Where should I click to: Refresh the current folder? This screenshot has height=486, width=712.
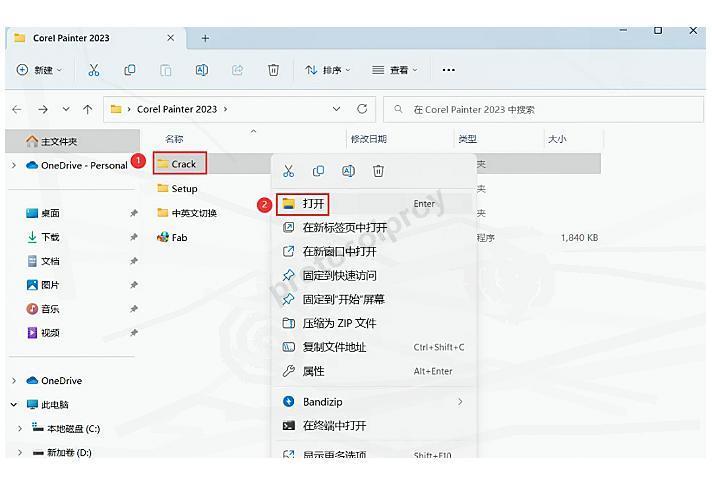pyautogui.click(x=362, y=109)
